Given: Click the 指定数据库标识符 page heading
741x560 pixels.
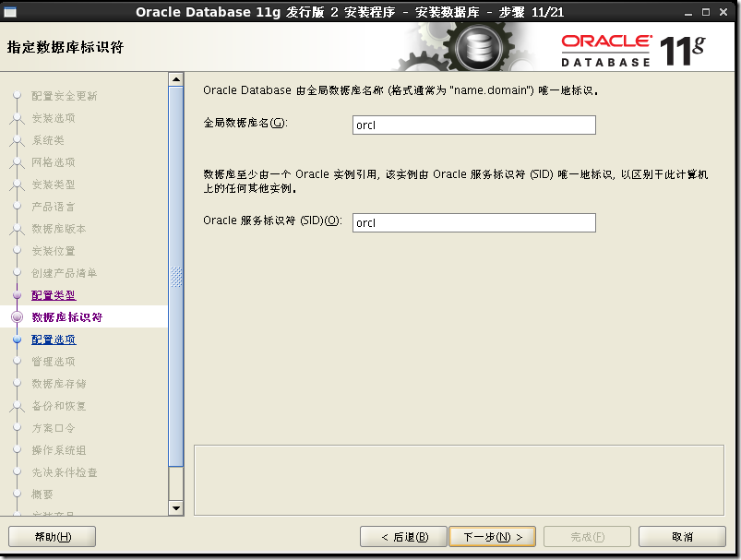Looking at the screenshot, I should tap(66, 47).
